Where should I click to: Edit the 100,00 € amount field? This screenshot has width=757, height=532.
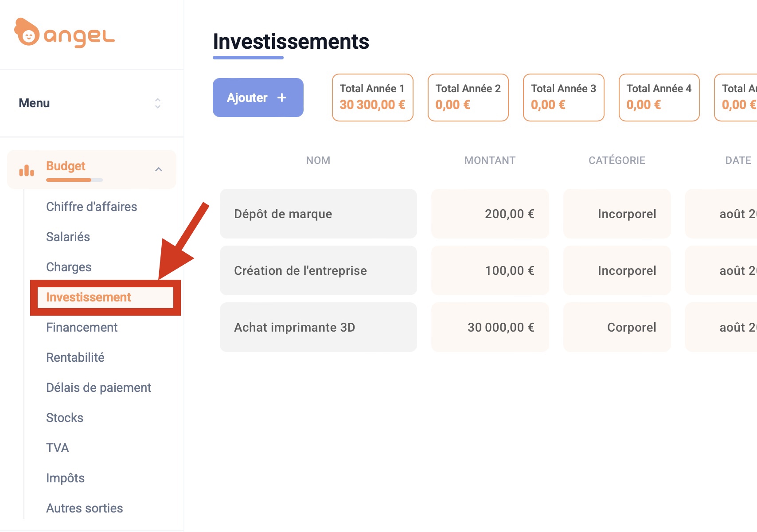[x=490, y=270]
